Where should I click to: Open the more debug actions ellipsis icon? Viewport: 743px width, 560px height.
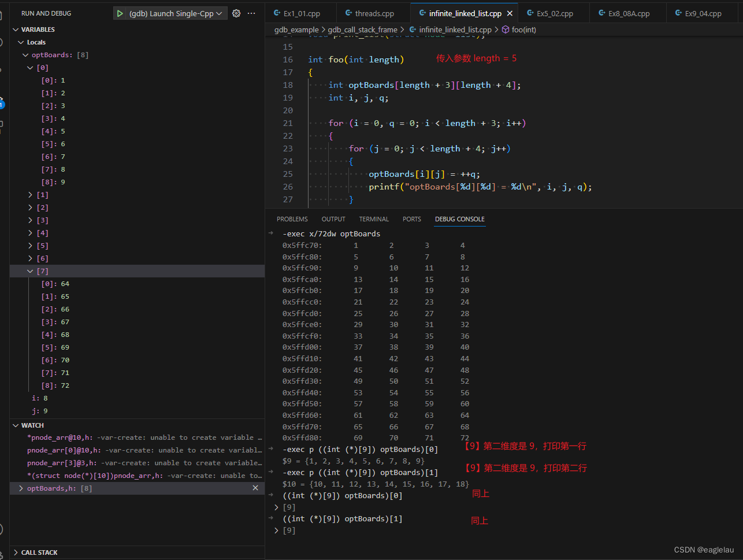coord(251,13)
